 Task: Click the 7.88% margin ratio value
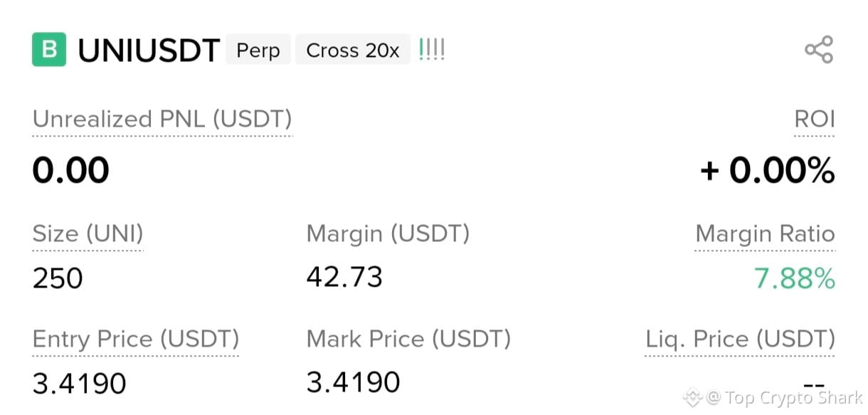tap(795, 279)
